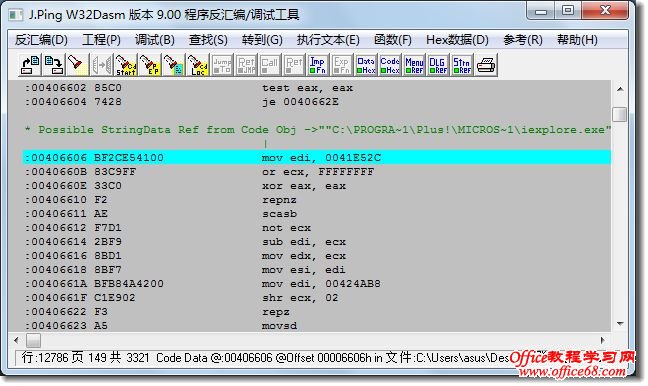Click the find text flashlight icon
This screenshot has height=386, width=648.
pos(78,65)
